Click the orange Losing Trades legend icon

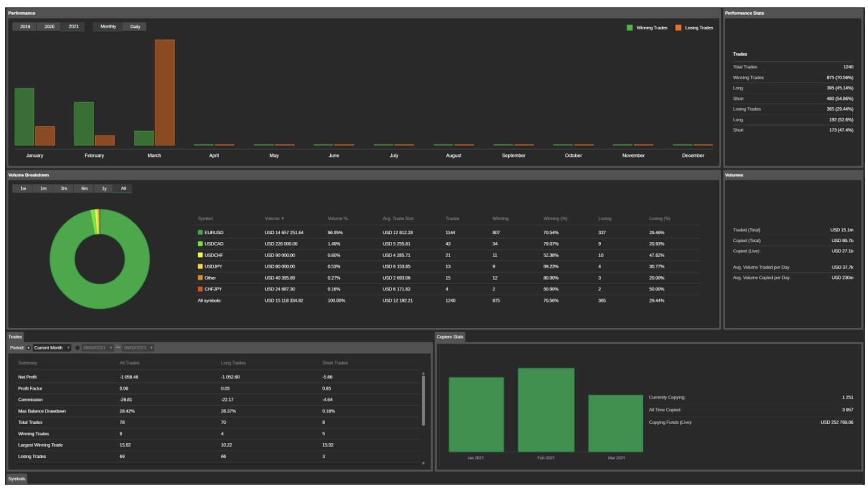678,28
